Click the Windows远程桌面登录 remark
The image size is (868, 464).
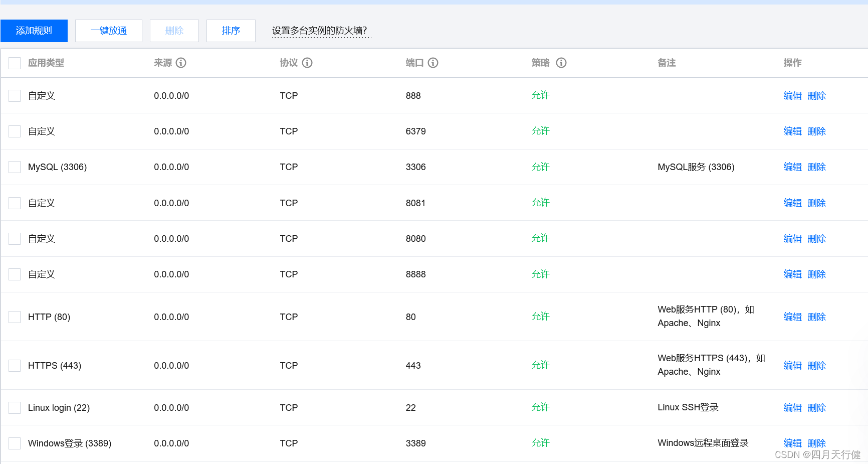tap(703, 443)
